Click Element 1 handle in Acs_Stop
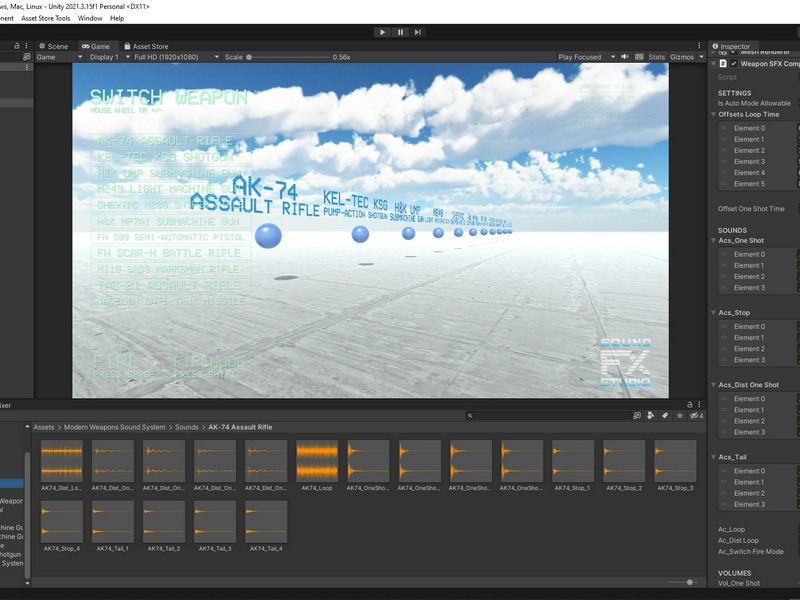 (723, 338)
